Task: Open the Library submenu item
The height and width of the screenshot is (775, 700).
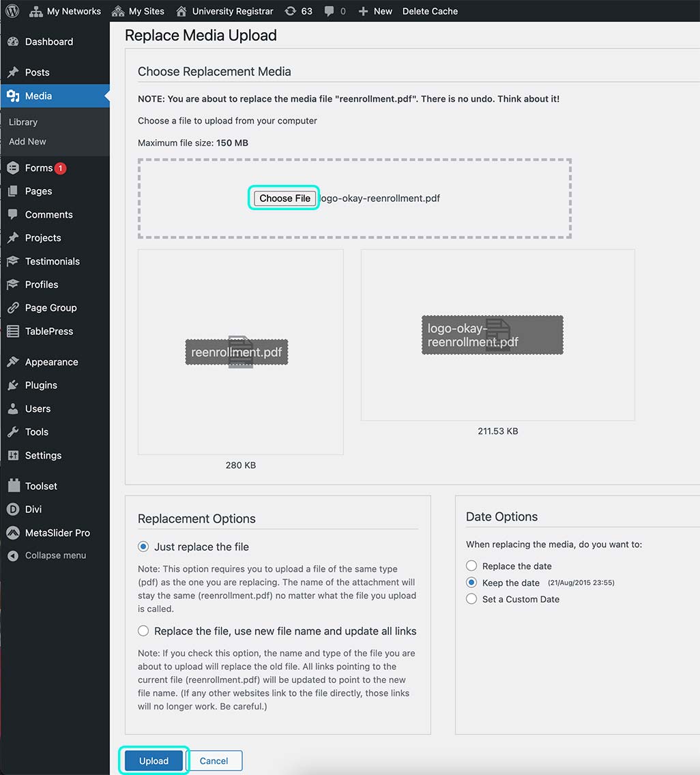Action: tap(23, 122)
